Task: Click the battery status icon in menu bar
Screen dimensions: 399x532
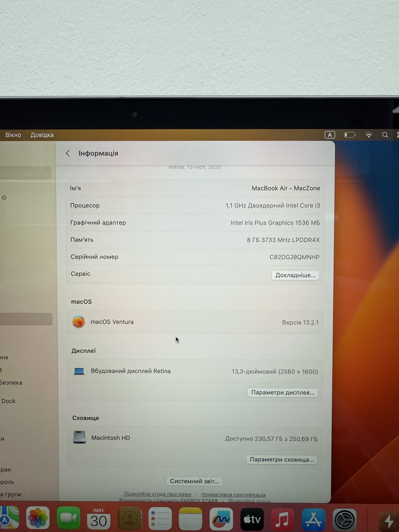Action: pyautogui.click(x=350, y=135)
